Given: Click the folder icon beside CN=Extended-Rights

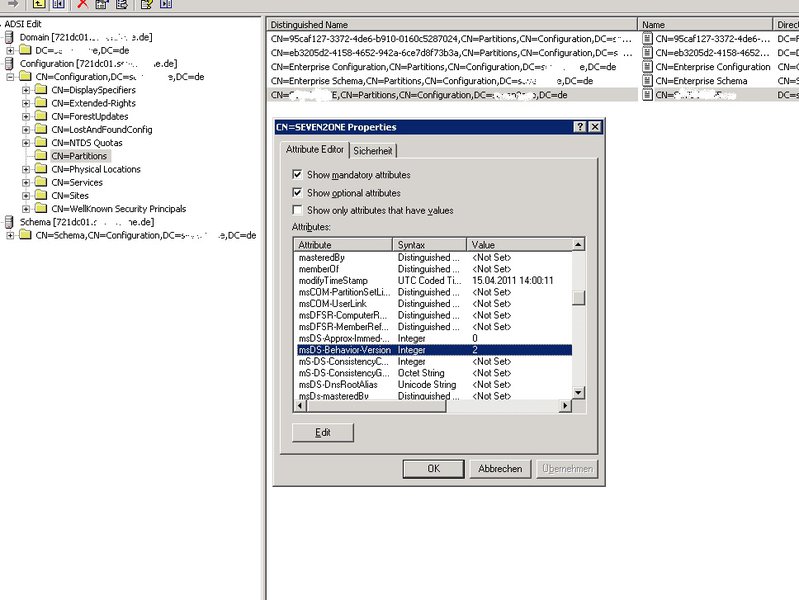Looking at the screenshot, I should (41, 103).
